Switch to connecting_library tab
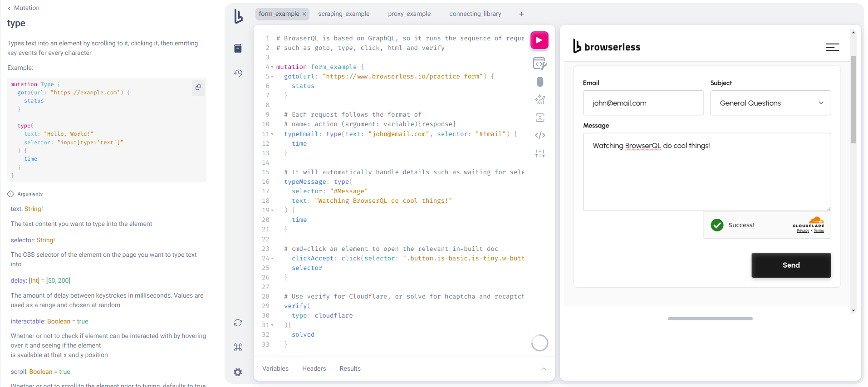The image size is (868, 387). [x=475, y=14]
